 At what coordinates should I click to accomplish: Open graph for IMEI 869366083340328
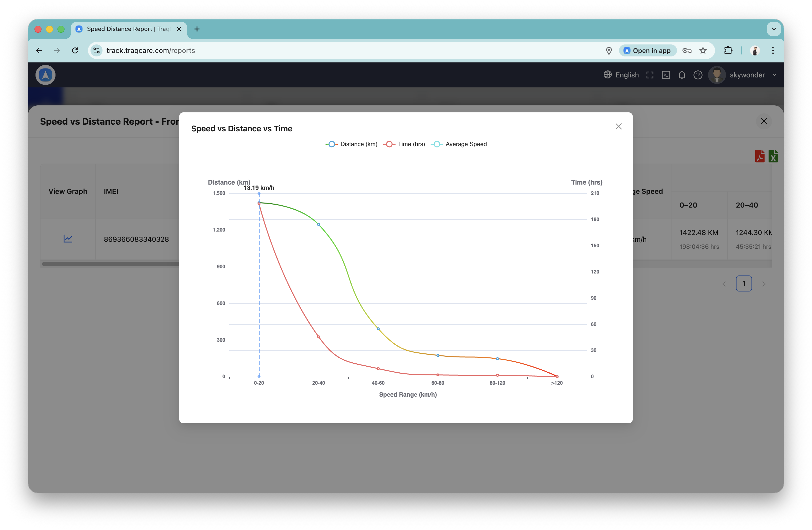68,239
